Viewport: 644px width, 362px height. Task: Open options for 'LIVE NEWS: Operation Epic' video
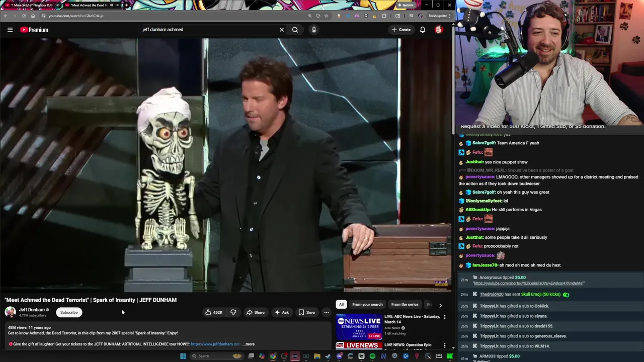[444, 345]
